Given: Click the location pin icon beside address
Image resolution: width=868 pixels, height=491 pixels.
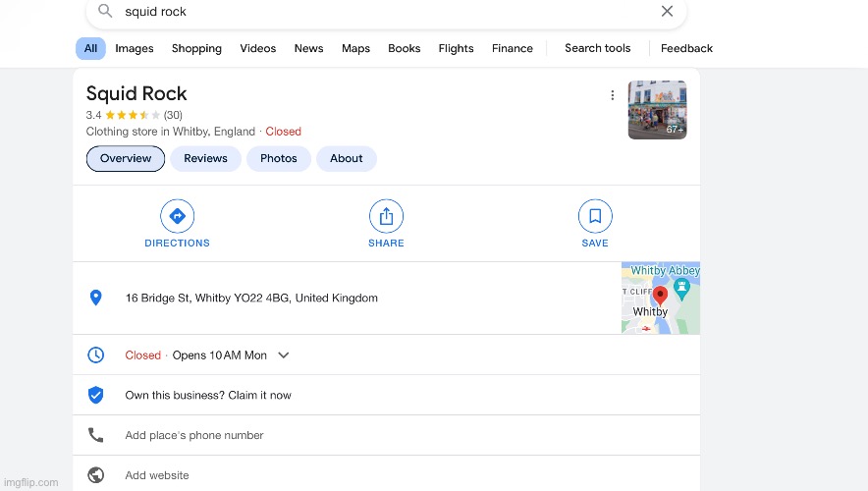Looking at the screenshot, I should coord(95,298).
